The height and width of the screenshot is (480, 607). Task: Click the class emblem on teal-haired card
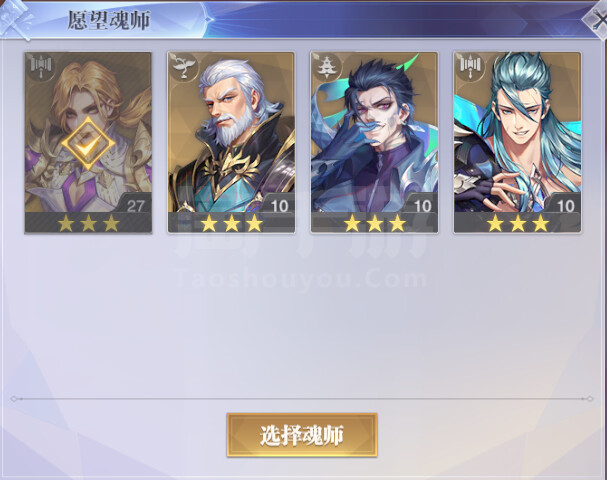[x=470, y=66]
